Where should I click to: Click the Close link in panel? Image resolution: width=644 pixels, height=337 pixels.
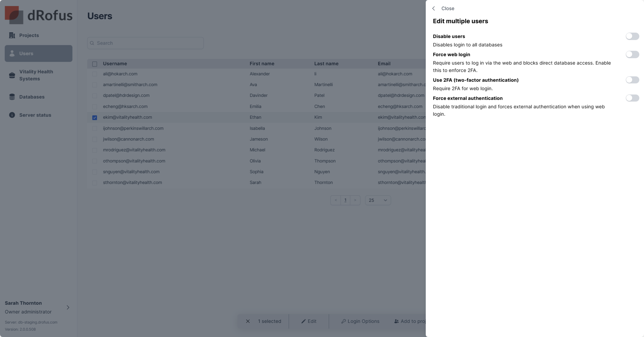pos(447,8)
